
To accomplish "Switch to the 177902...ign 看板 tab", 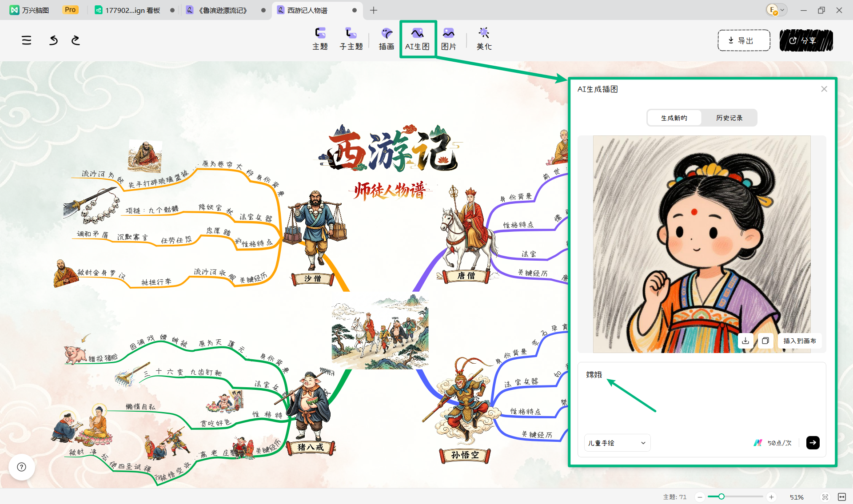I will (133, 10).
